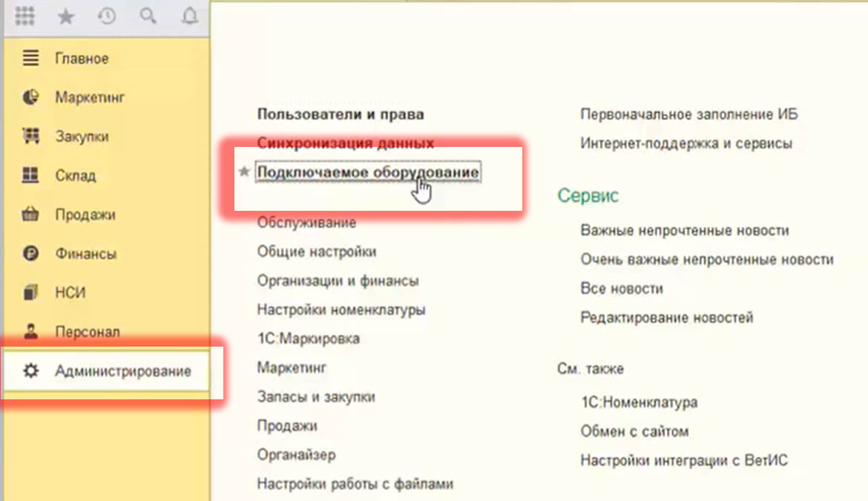868x501 pixels.
Task: Open the Обслуживание link
Action: [x=306, y=223]
